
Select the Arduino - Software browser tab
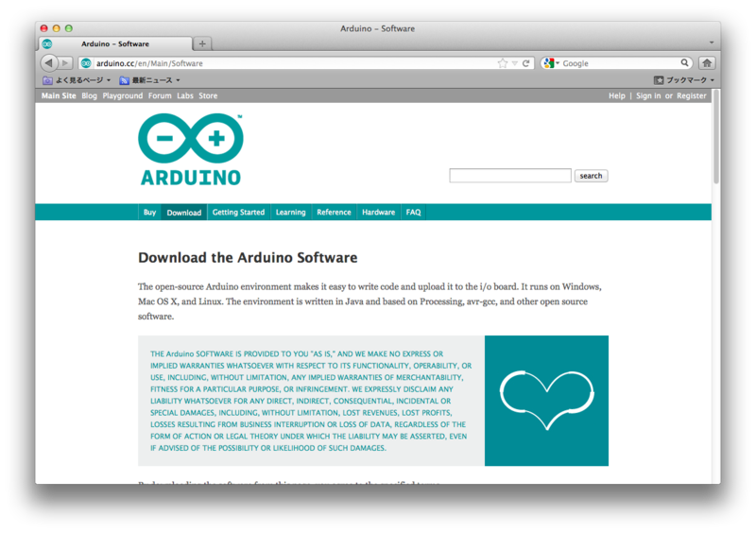coord(115,43)
